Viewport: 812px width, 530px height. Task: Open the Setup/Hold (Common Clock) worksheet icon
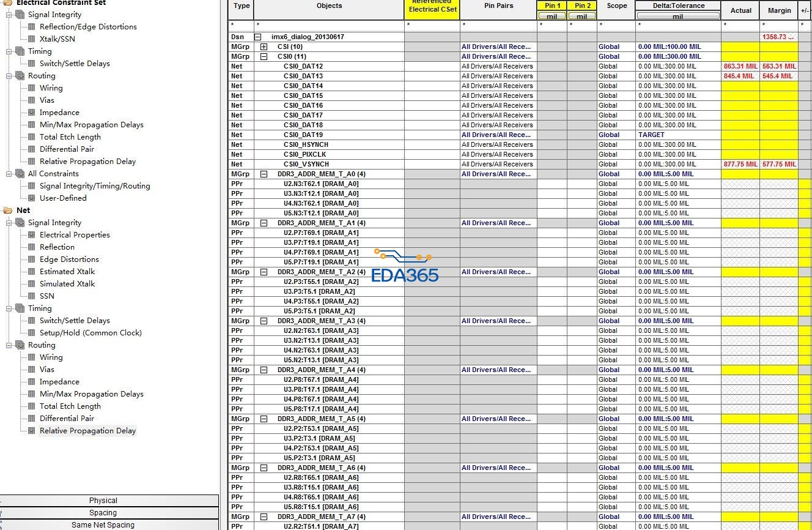32,333
